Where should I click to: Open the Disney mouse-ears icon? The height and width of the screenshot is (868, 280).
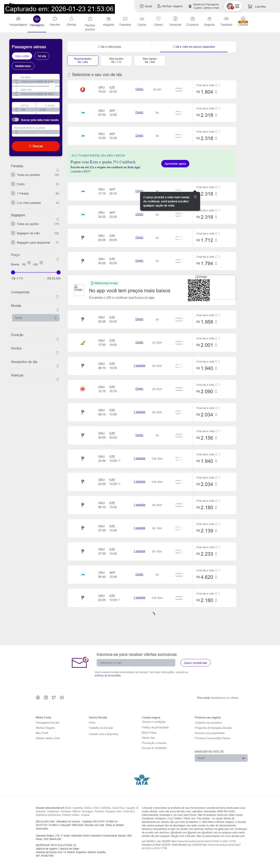158,19
